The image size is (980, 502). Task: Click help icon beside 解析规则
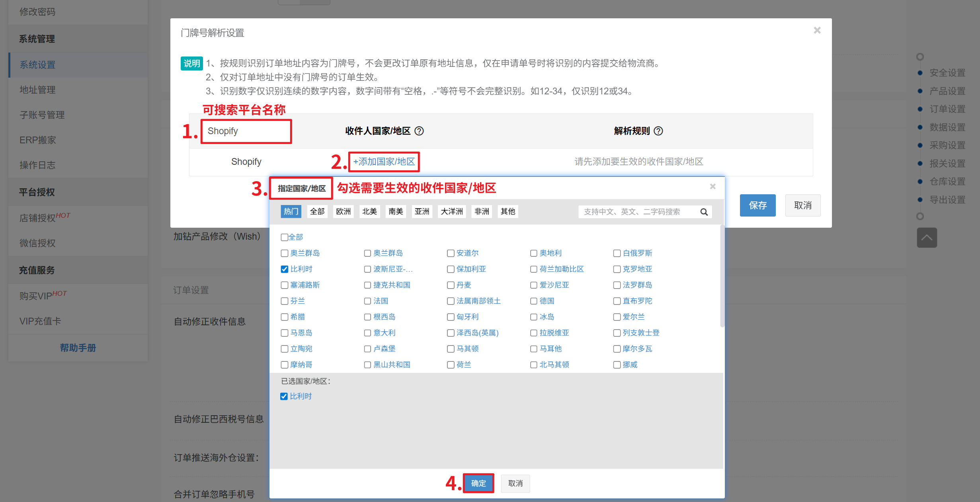point(658,131)
